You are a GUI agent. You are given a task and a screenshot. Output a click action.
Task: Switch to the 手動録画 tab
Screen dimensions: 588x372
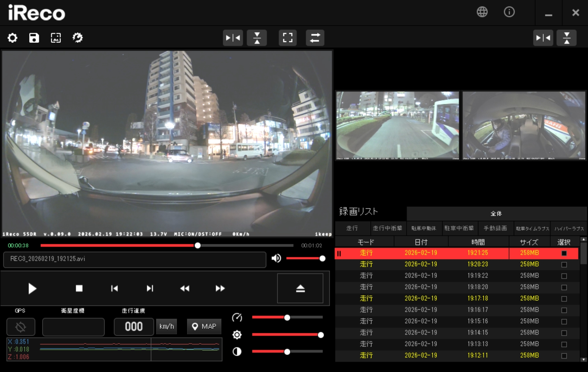[495, 228]
